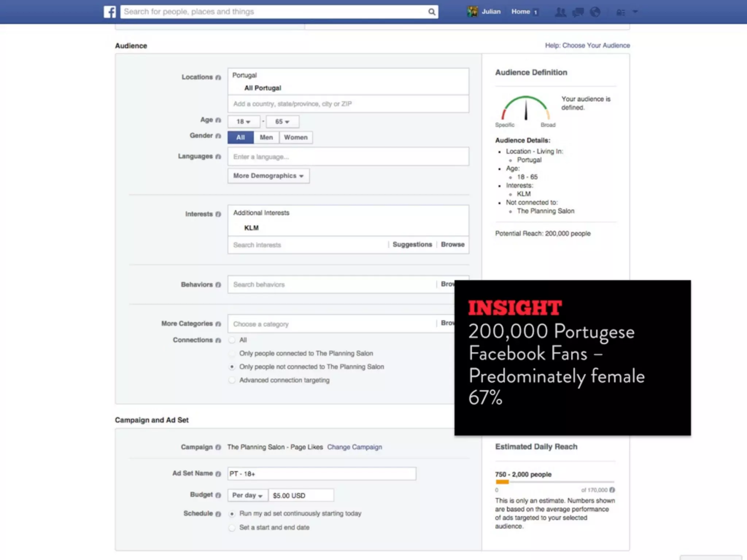The height and width of the screenshot is (560, 747).
Task: Click the Change Campaign link
Action: (355, 447)
